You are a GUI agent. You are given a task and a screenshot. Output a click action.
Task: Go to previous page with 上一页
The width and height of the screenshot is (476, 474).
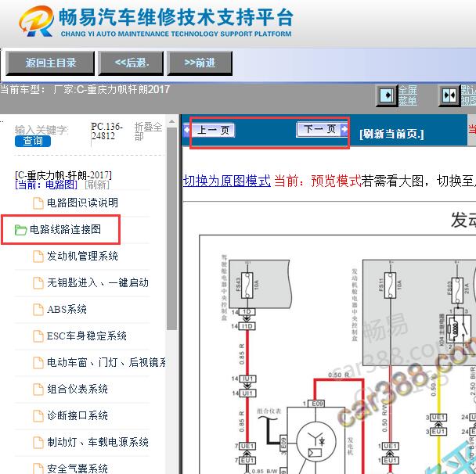210,131
